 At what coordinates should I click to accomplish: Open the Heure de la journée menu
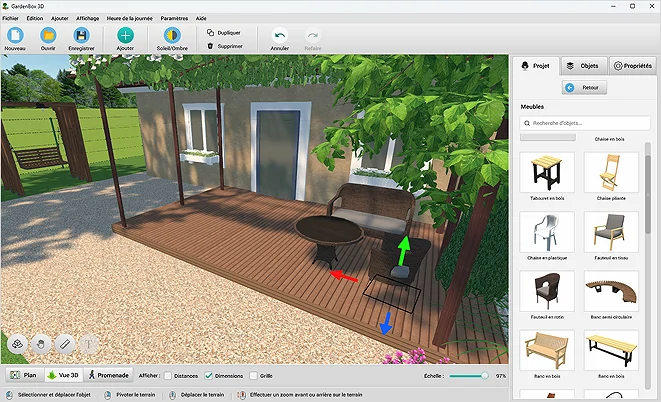[129, 18]
